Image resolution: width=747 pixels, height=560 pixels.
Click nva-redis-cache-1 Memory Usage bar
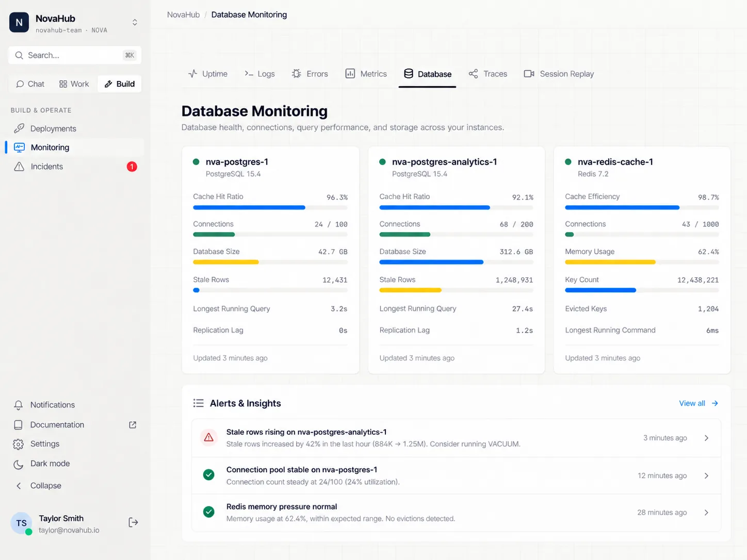click(642, 262)
